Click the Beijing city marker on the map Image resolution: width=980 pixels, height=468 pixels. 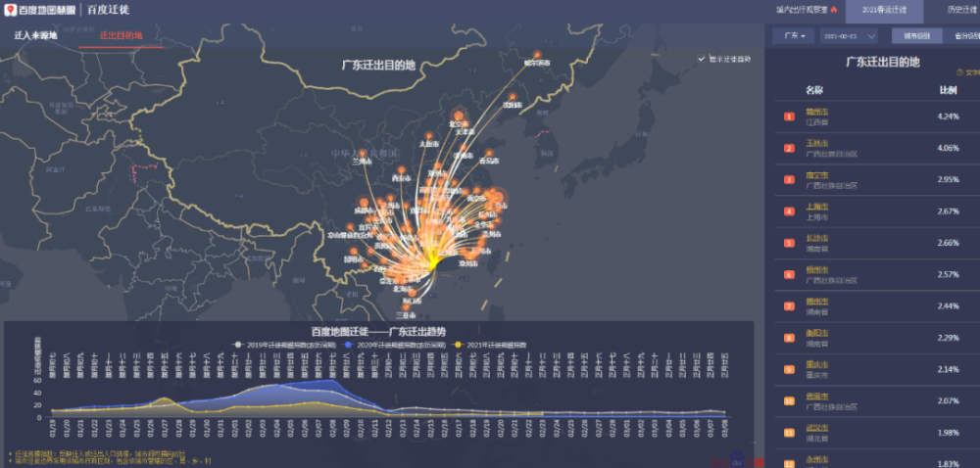coord(459,116)
